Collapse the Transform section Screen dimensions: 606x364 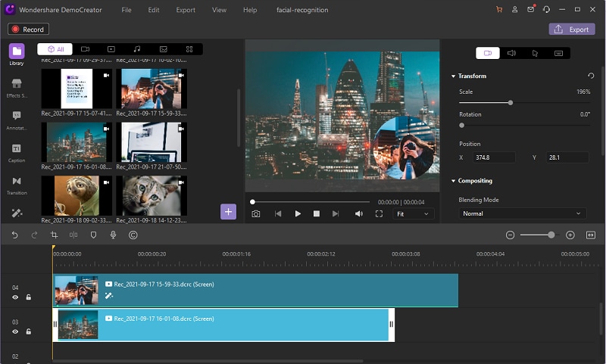(453, 76)
